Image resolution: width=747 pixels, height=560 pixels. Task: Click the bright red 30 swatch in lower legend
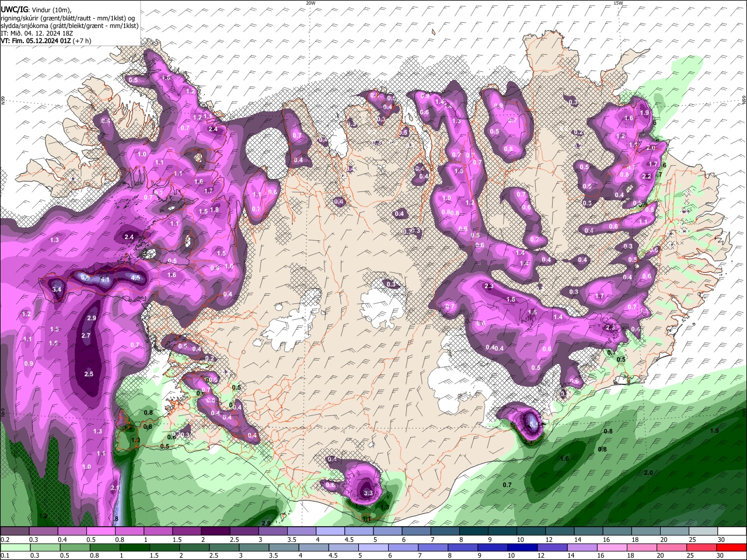pos(732,547)
